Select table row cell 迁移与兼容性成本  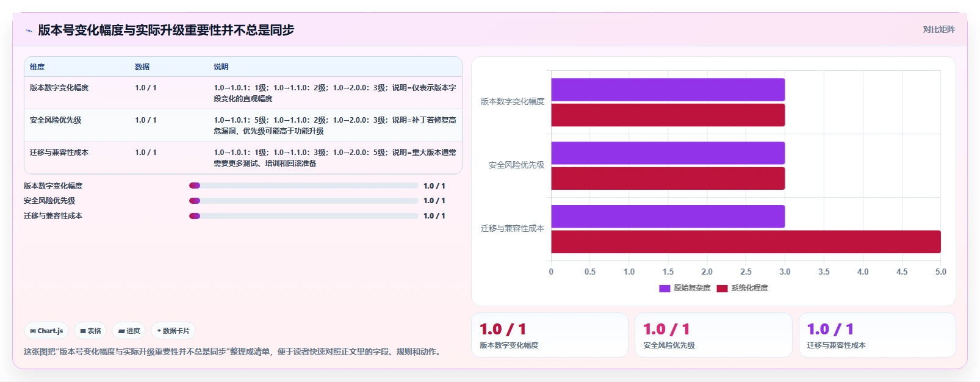[x=59, y=153]
